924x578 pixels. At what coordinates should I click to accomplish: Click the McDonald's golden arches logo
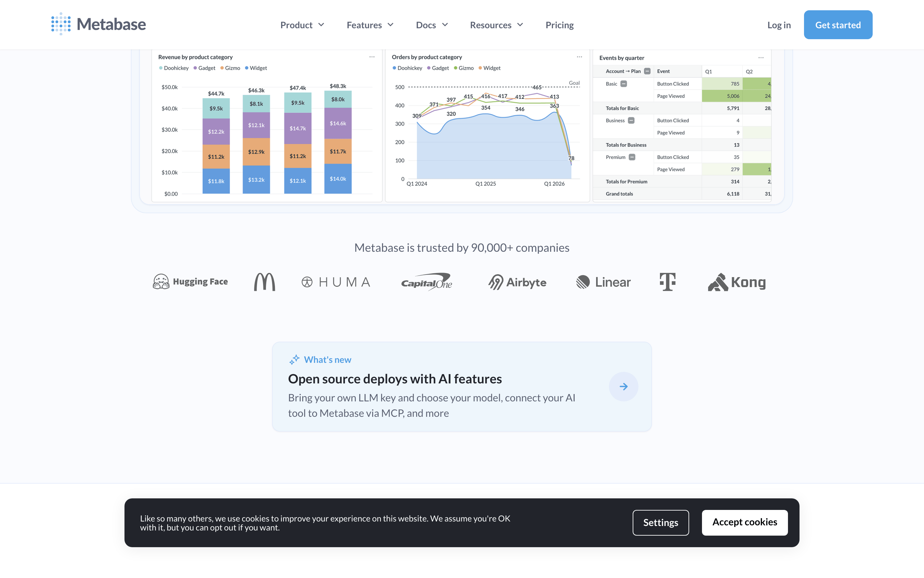(x=265, y=282)
